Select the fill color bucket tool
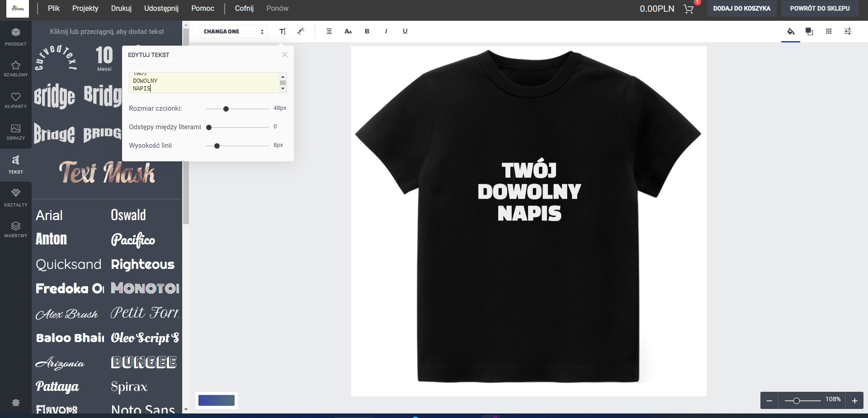The image size is (868, 418). point(790,31)
